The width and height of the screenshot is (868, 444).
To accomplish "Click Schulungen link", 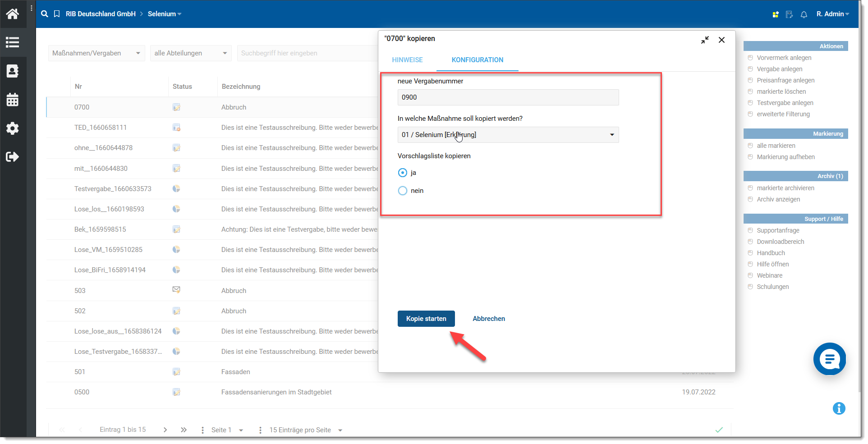I will pyautogui.click(x=773, y=287).
